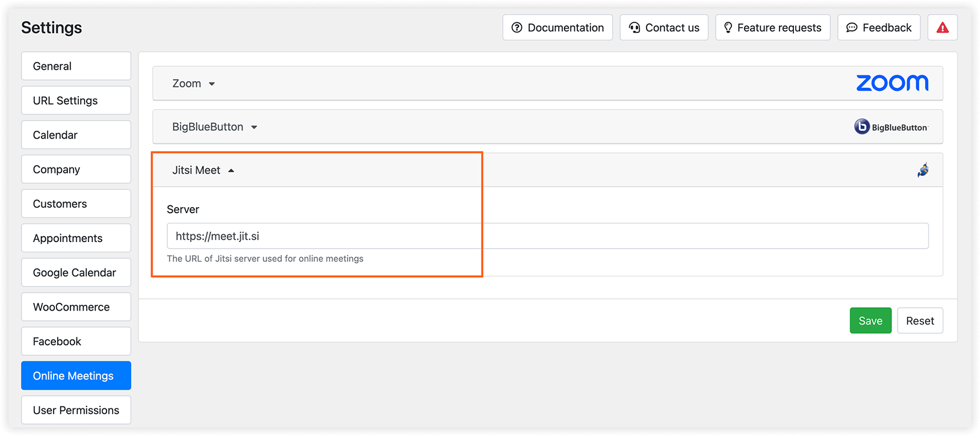
Task: Click the Zoom logo
Action: click(892, 83)
